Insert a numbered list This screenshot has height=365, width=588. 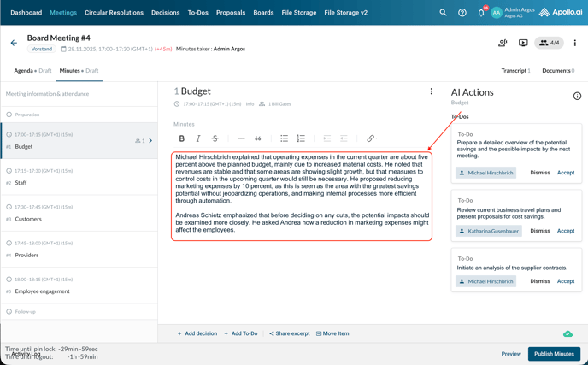click(x=301, y=138)
